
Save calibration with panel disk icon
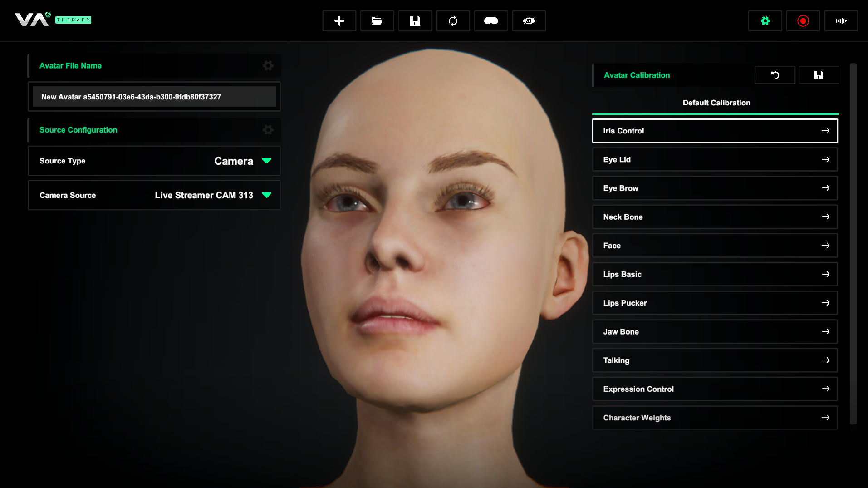point(818,75)
